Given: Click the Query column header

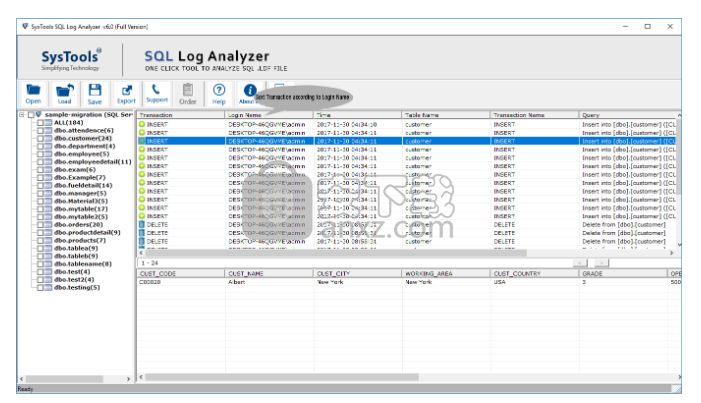Looking at the screenshot, I should [x=628, y=115].
